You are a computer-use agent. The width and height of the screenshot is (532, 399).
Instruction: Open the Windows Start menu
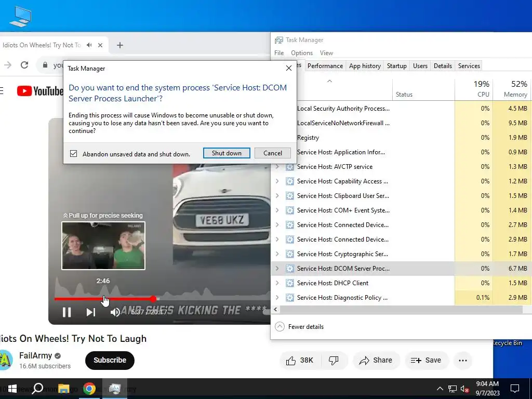click(12, 389)
